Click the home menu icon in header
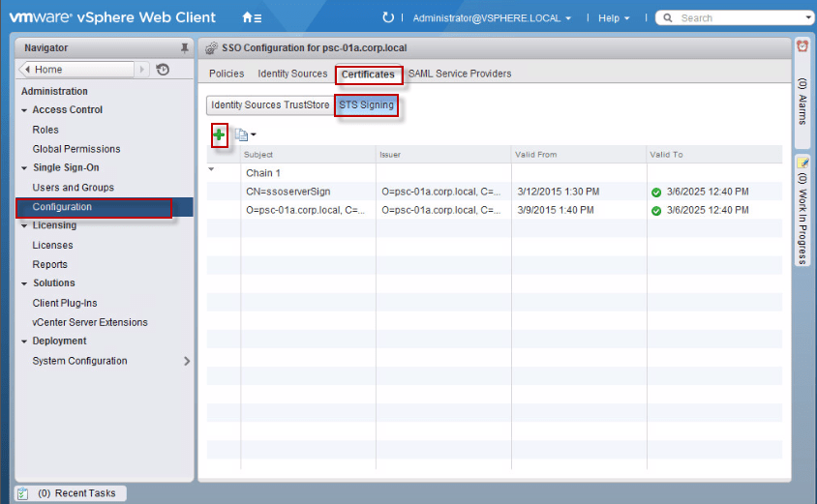 tap(252, 17)
